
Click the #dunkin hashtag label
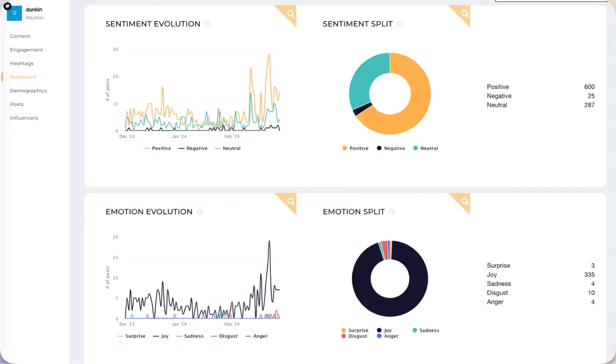(35, 18)
